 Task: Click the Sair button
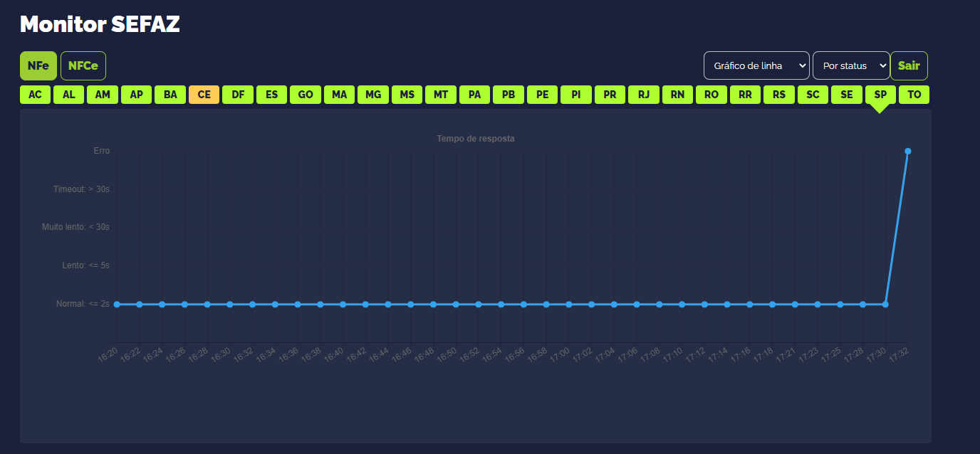909,65
